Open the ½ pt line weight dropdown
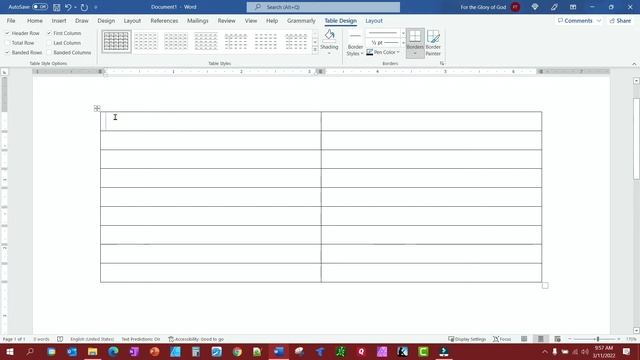The width and height of the screenshot is (640, 360). tap(403, 42)
